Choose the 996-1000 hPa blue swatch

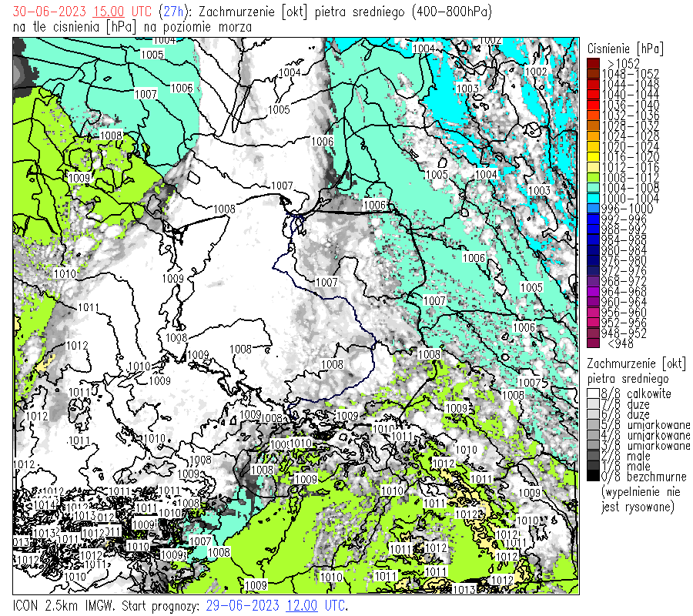[x=593, y=209]
